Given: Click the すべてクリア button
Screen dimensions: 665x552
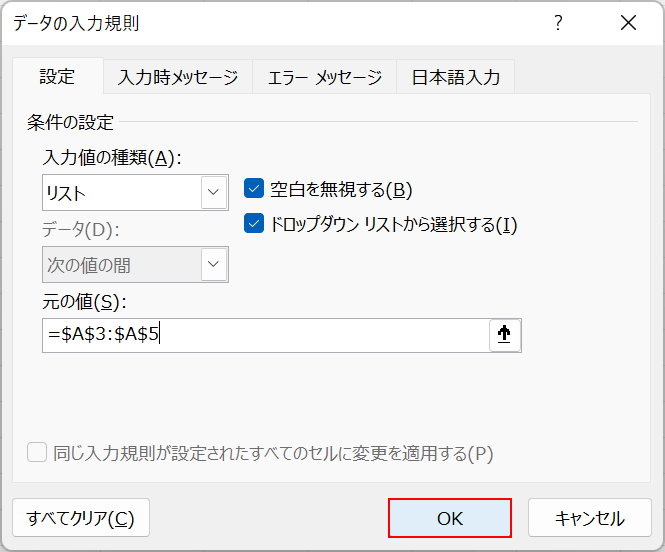Looking at the screenshot, I should pyautogui.click(x=81, y=518).
